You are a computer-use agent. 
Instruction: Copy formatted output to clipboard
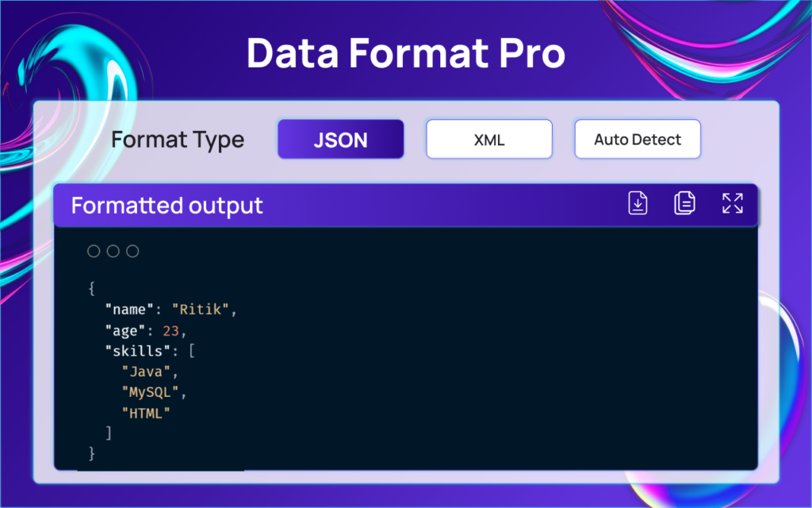tap(684, 203)
